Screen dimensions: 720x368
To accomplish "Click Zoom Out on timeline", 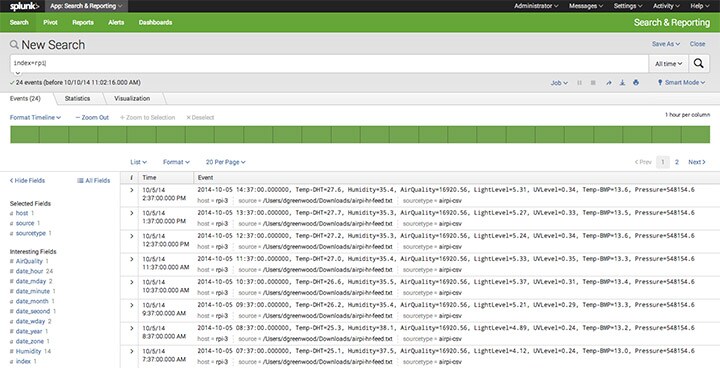I will tap(92, 118).
